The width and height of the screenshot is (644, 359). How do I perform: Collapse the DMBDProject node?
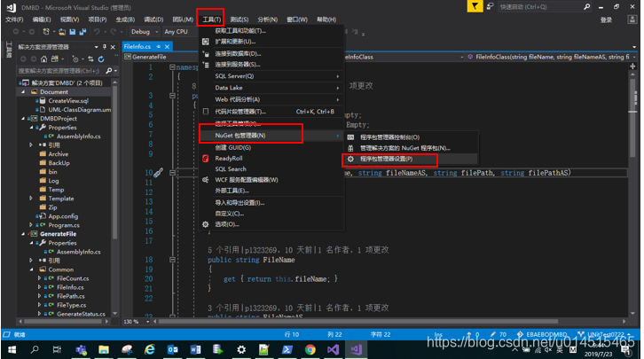tap(23, 119)
